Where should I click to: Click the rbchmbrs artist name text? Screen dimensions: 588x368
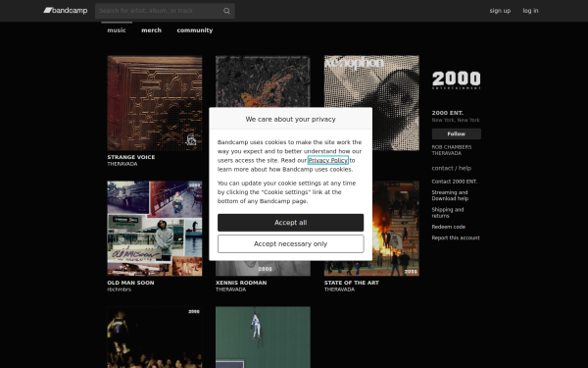click(x=120, y=289)
